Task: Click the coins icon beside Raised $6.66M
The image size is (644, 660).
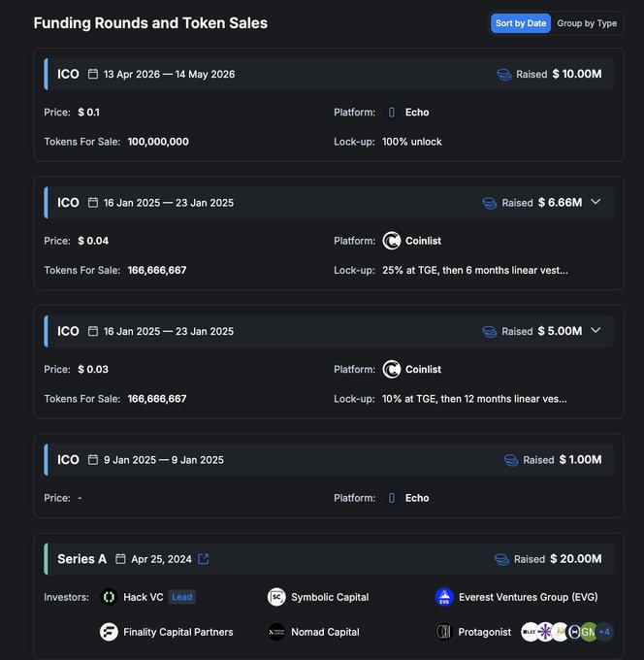Action: click(x=490, y=203)
